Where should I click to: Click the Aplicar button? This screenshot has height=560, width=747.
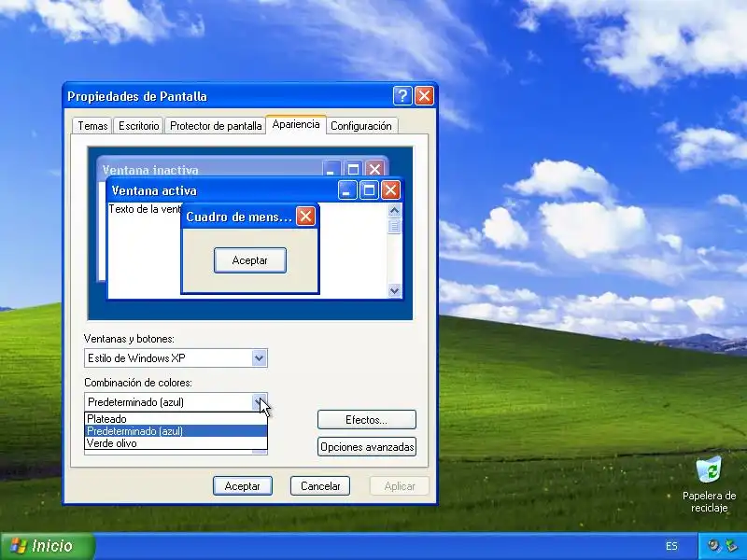(400, 485)
